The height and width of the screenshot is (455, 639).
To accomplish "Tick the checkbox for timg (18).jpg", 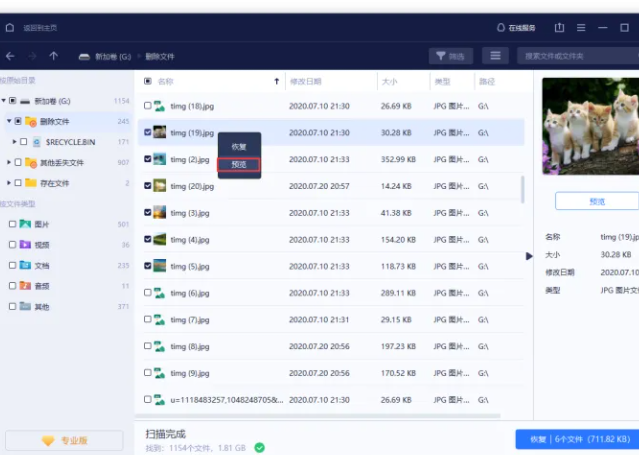I will point(148,105).
